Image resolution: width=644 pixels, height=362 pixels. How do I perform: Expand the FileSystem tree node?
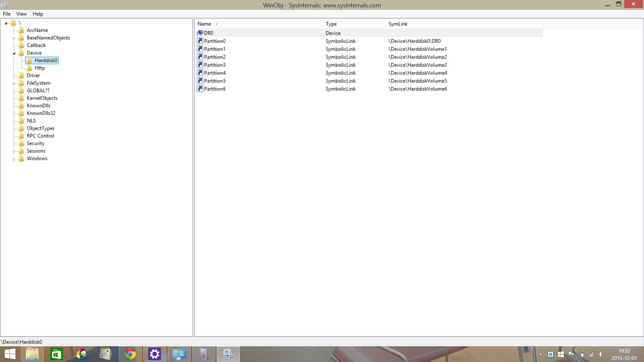point(14,83)
